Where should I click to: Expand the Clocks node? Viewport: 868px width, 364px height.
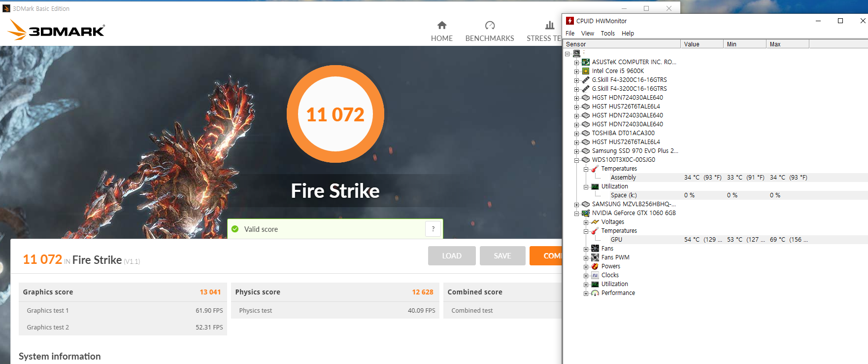click(586, 276)
